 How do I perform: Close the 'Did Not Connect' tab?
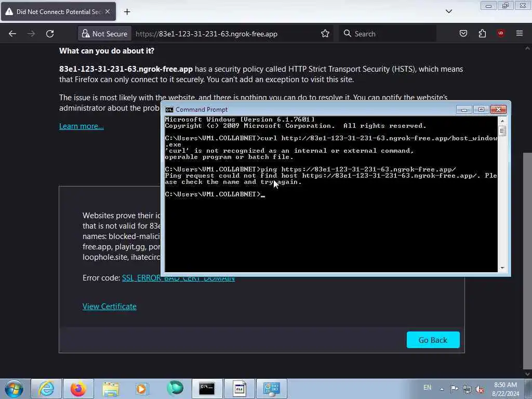tap(108, 11)
